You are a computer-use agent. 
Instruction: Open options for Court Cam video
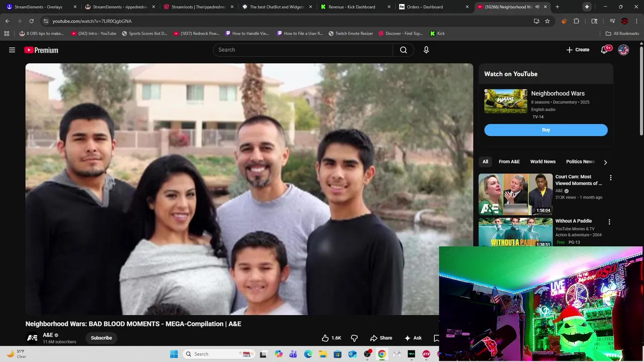coord(610,178)
